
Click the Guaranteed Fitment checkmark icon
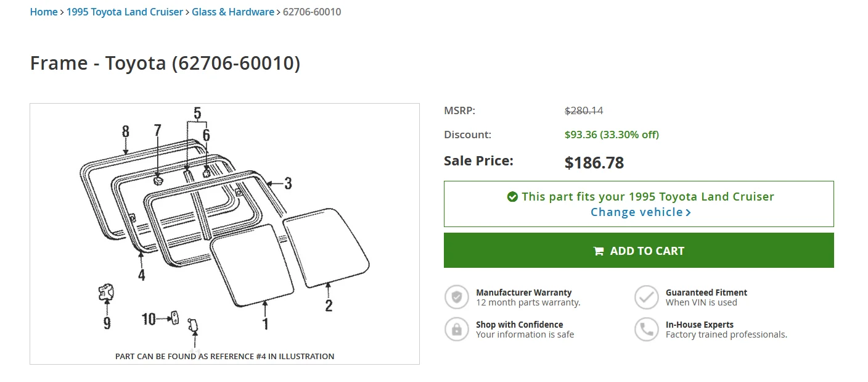pos(647,297)
